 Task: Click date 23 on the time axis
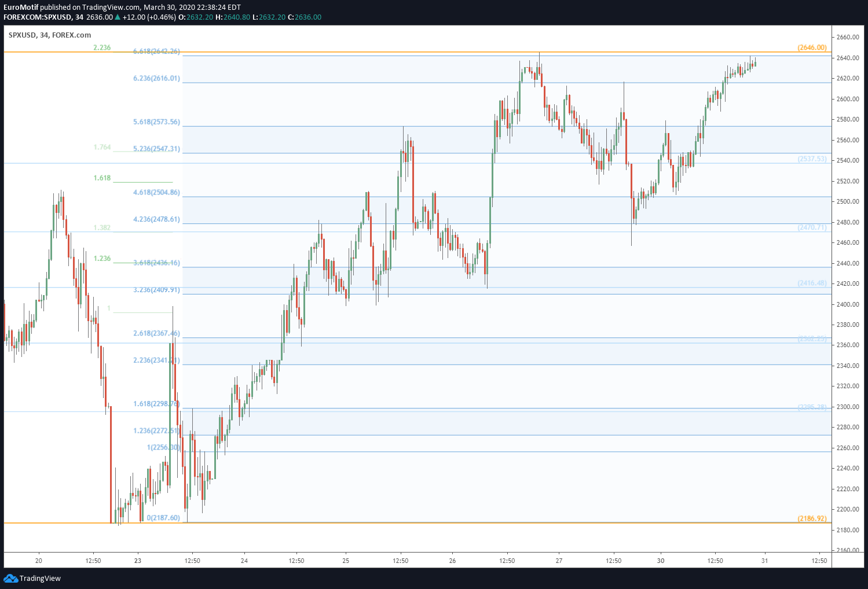click(137, 561)
